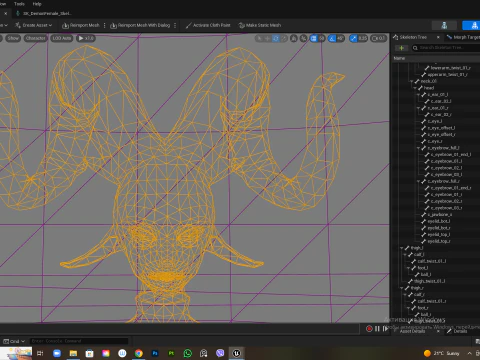Collapse the neck_01 bone node
Screen dimensions: 480x360
(x=412, y=81)
